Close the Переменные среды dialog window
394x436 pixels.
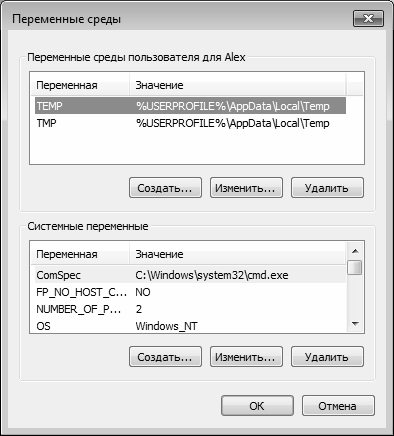click(x=368, y=19)
